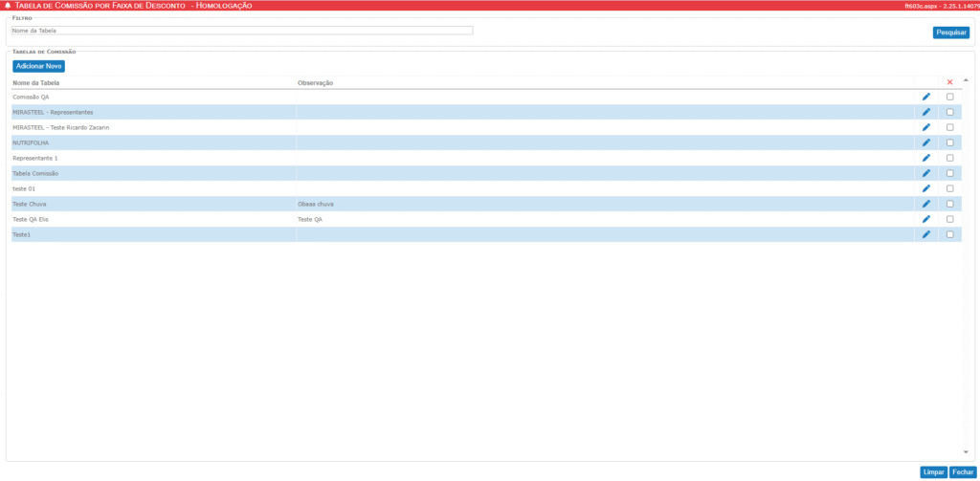Edit the Teste QA Elis row
Screen dimensions: 980x481
click(x=925, y=219)
